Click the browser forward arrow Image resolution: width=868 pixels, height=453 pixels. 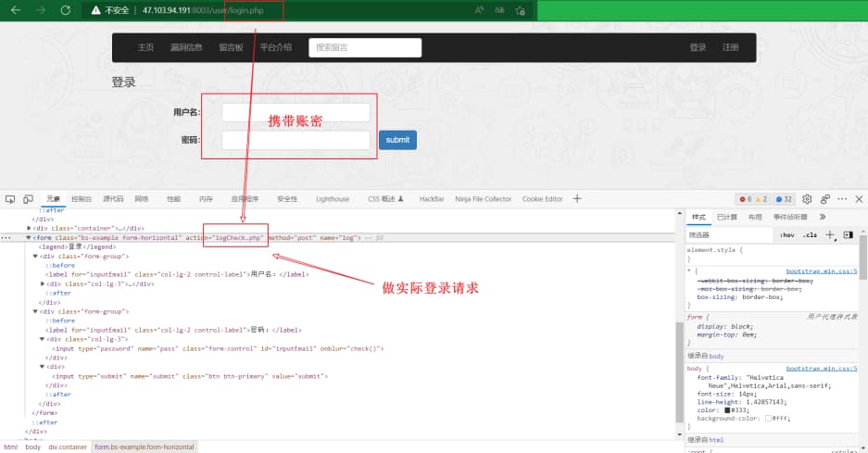pyautogui.click(x=41, y=10)
